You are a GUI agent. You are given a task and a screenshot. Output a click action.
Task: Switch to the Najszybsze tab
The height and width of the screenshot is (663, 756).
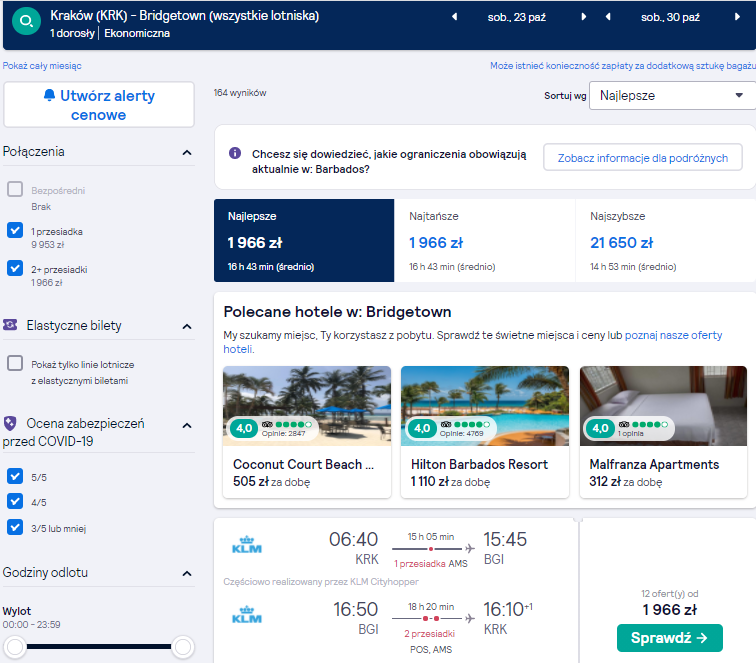tap(666, 241)
